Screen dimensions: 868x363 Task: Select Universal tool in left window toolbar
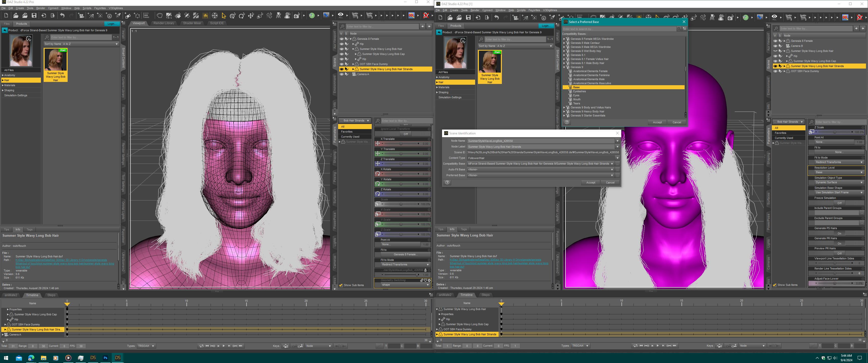click(x=215, y=15)
